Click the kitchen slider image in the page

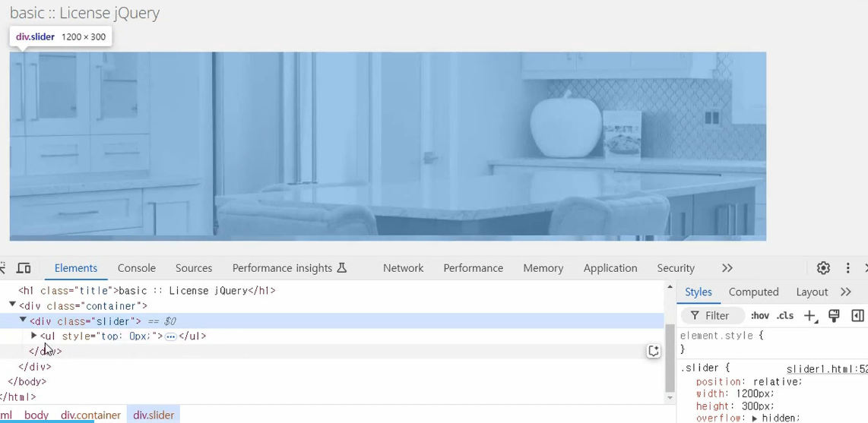click(x=388, y=146)
